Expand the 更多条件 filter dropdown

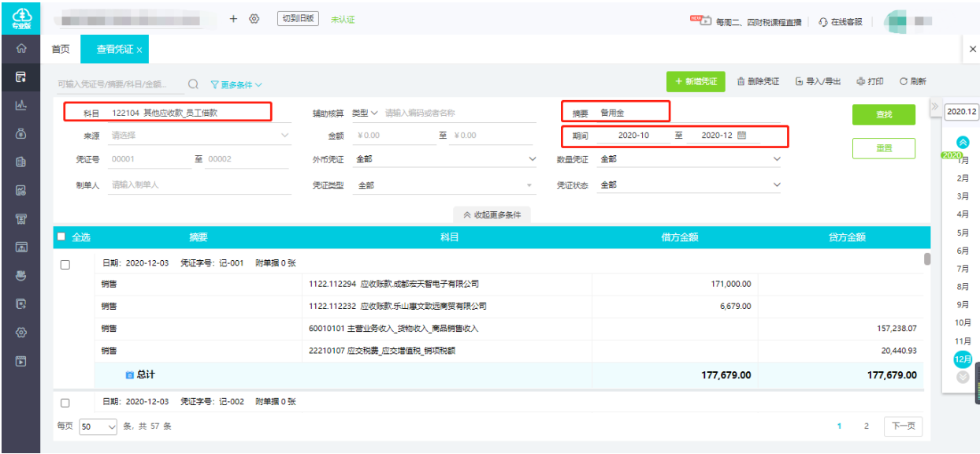pos(236,84)
